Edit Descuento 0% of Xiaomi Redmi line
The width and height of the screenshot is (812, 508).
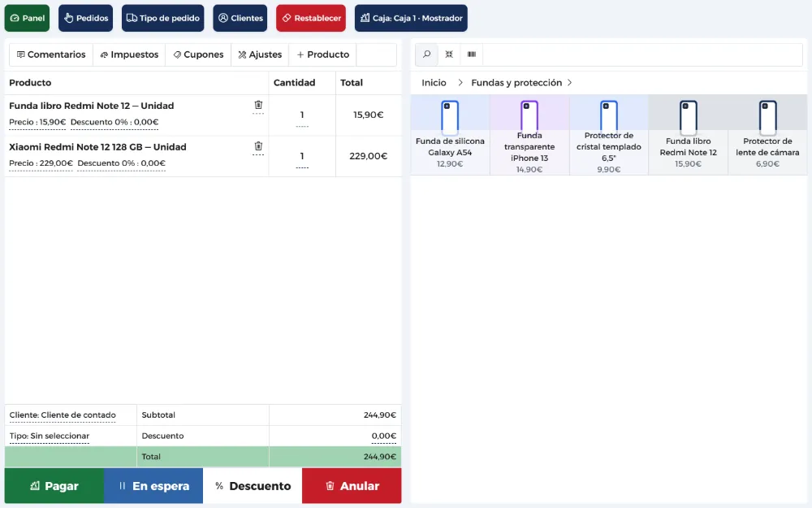point(121,163)
